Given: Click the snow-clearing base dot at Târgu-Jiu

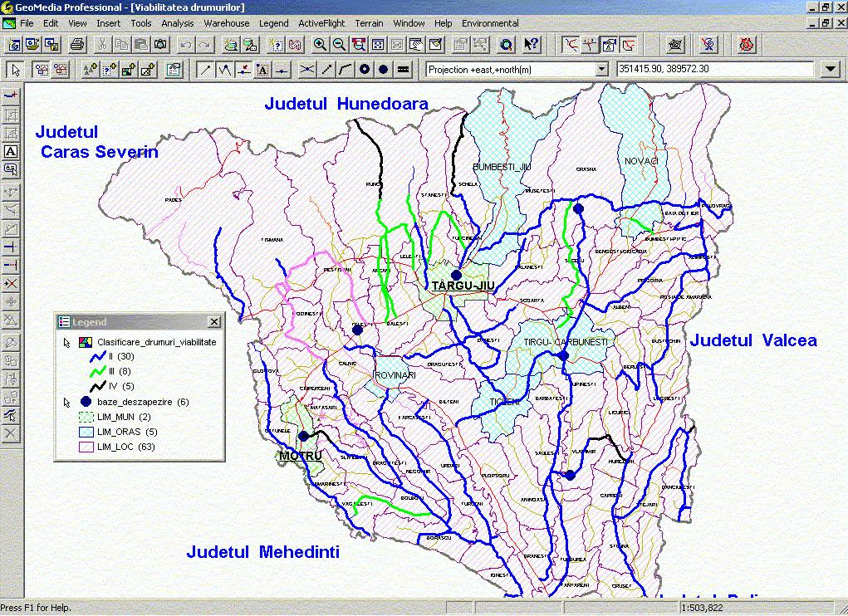Looking at the screenshot, I should click(x=457, y=275).
